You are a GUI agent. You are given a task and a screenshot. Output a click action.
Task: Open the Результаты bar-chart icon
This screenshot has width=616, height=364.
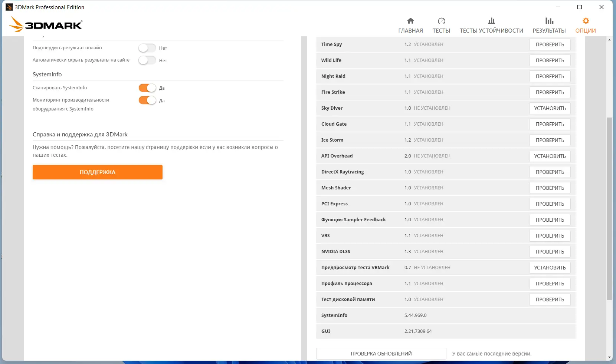[x=550, y=21]
